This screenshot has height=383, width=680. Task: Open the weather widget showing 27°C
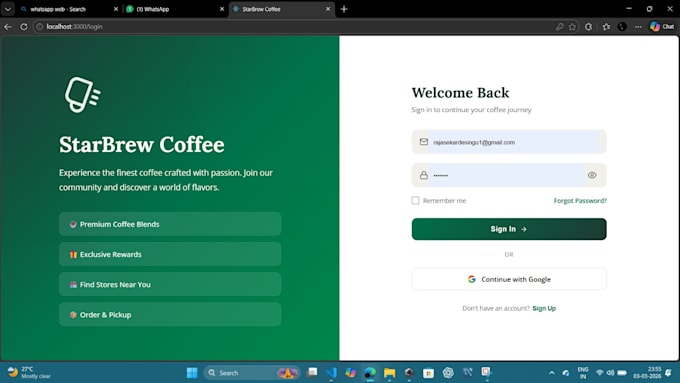pyautogui.click(x=29, y=373)
